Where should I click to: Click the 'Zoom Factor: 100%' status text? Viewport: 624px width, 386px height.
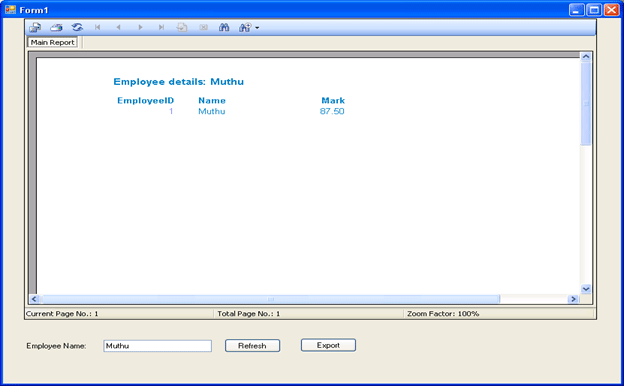click(443, 314)
